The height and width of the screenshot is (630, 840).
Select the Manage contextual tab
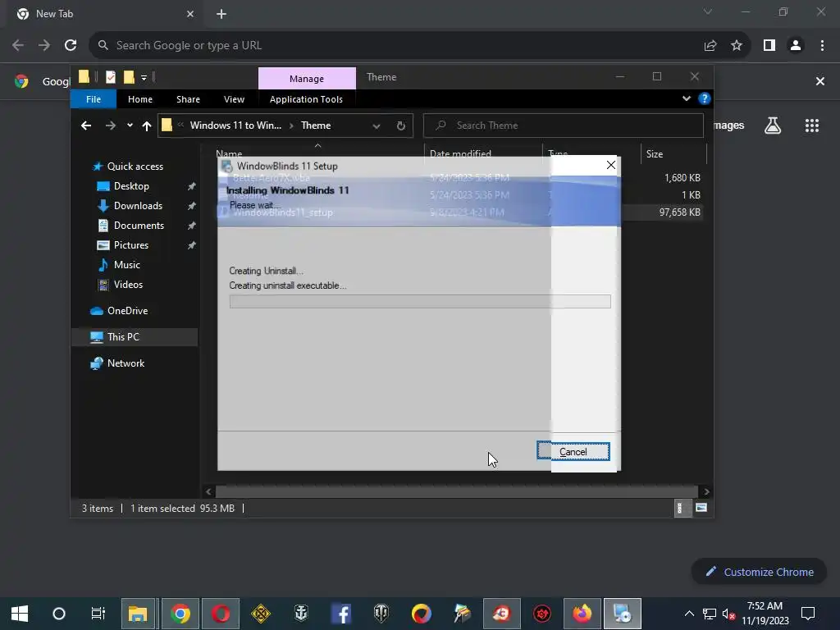(307, 78)
